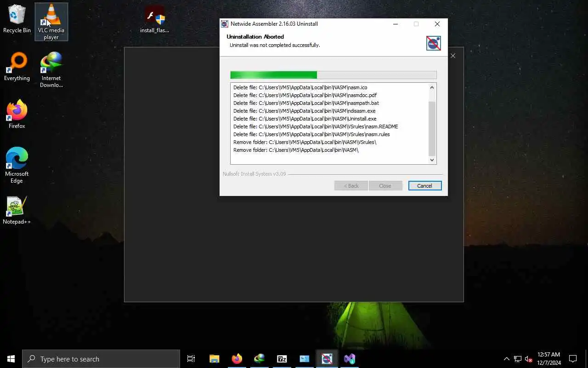This screenshot has width=588, height=368.
Task: Click the log scroll down arrow
Action: tap(432, 160)
